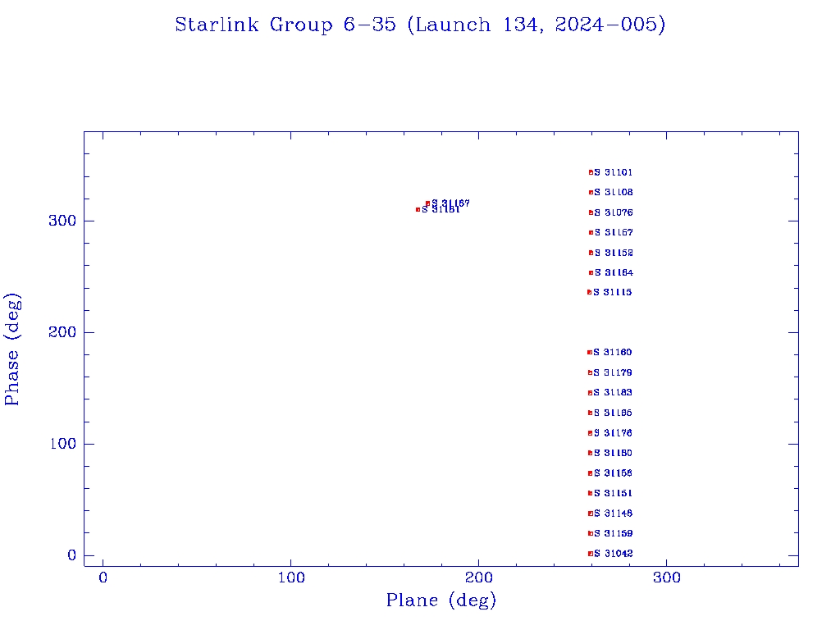Click the "S 31179" satellite label
The width and height of the screenshot is (840, 630).
(x=613, y=373)
